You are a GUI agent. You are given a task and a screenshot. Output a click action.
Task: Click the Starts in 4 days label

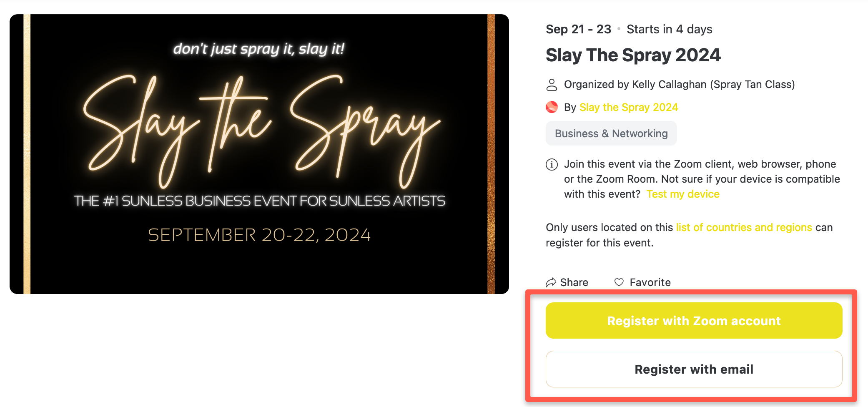pos(669,29)
